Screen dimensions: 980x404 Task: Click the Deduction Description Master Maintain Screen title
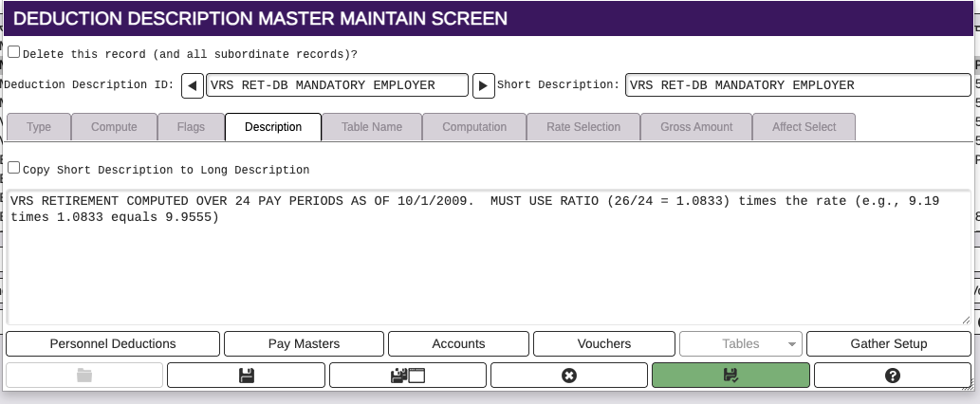coord(260,19)
